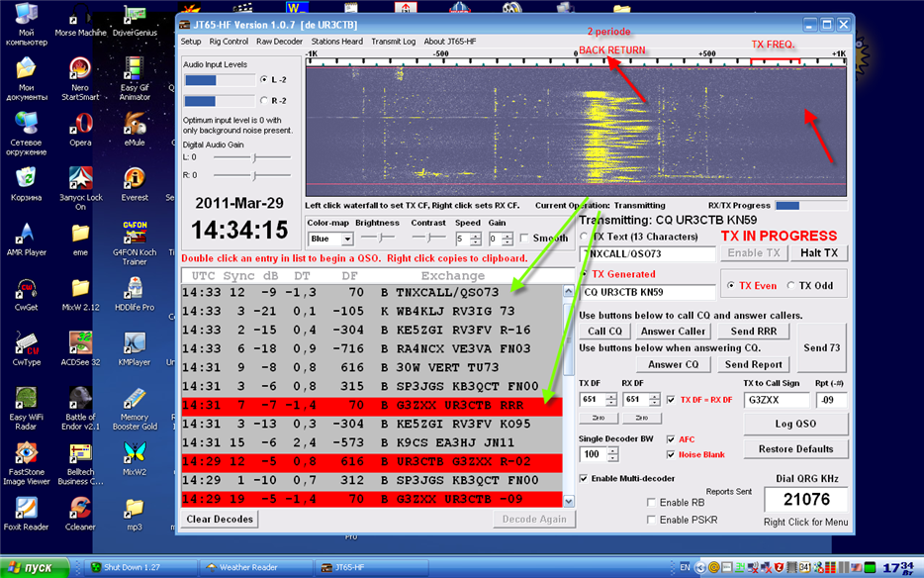This screenshot has height=578, width=924.
Task: Open the Opera browser desktop icon
Action: pyautogui.click(x=80, y=124)
